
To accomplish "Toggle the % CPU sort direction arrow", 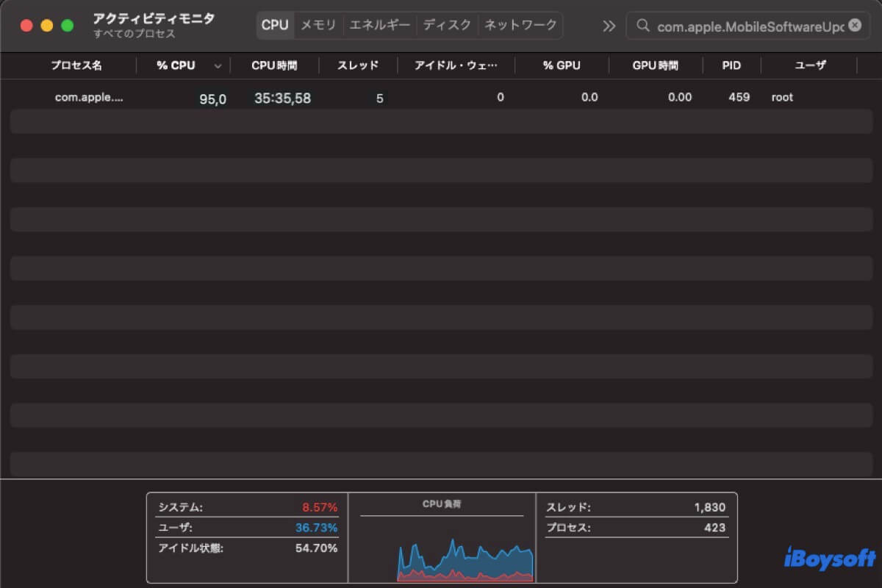I will tap(218, 66).
